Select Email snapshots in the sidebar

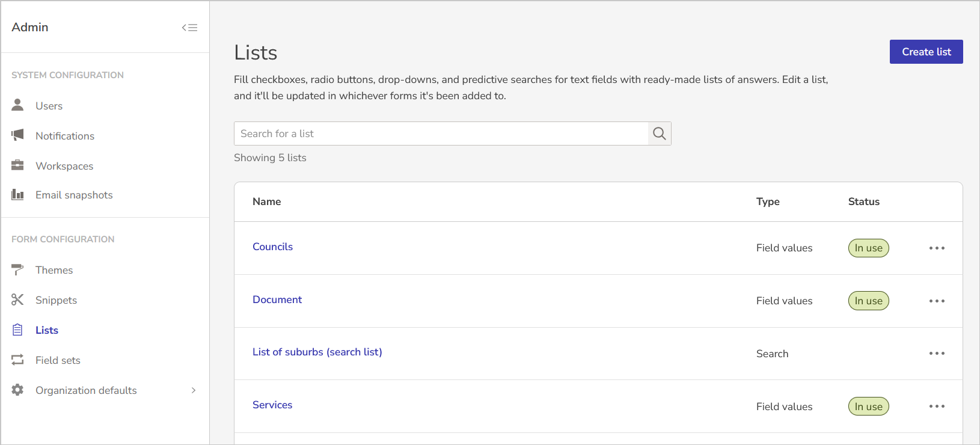tap(74, 195)
